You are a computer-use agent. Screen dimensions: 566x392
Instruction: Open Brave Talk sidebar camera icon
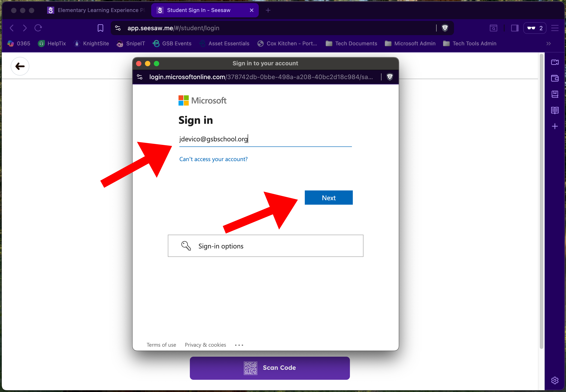click(555, 62)
